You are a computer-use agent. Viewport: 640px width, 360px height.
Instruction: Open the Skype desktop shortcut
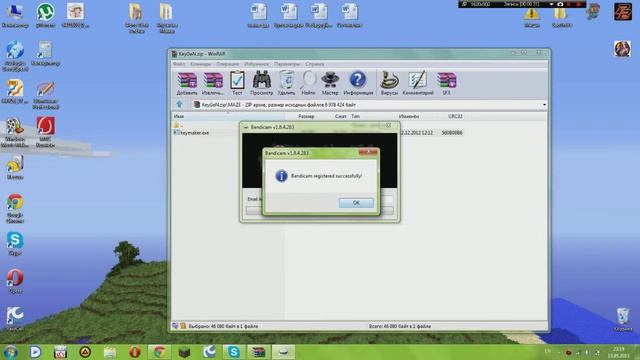coord(15,244)
